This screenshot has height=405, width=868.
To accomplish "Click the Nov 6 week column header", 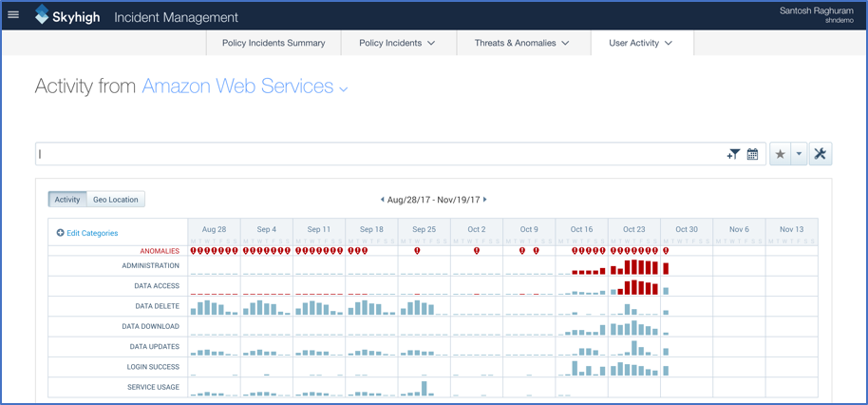I will click(739, 229).
